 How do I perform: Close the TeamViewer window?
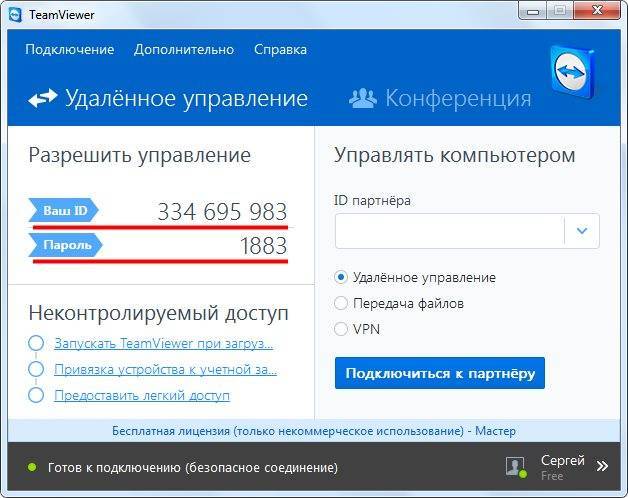597,11
